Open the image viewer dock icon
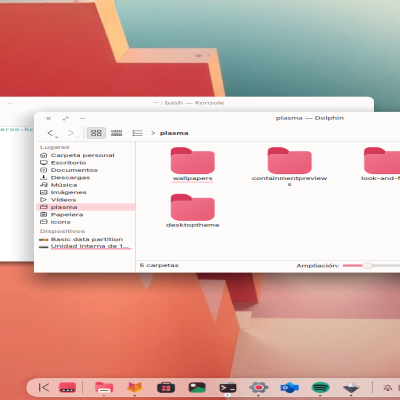400x400 pixels. point(197,387)
